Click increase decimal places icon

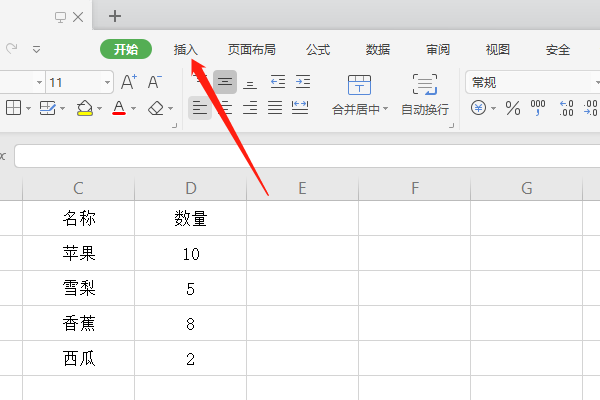[x=566, y=108]
